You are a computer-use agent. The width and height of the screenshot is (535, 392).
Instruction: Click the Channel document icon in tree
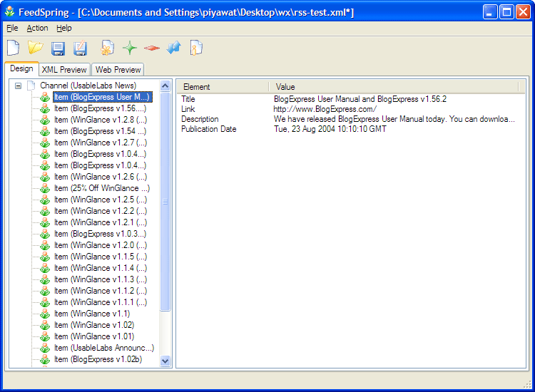pyautogui.click(x=31, y=86)
